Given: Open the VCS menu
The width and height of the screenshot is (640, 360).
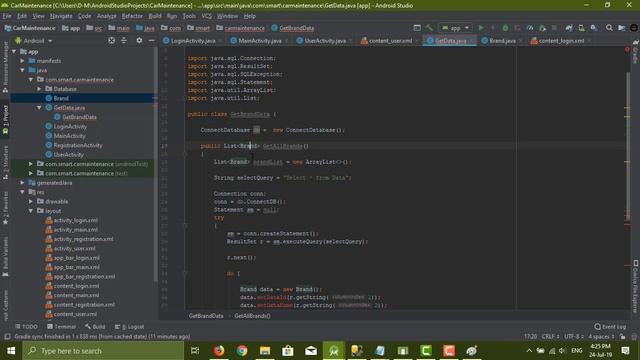Looking at the screenshot, I should pos(207,16).
